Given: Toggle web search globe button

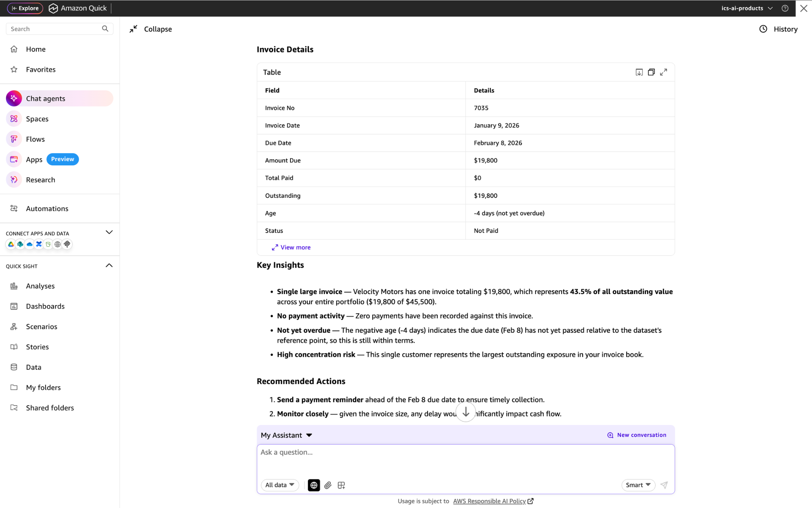Looking at the screenshot, I should click(x=314, y=485).
